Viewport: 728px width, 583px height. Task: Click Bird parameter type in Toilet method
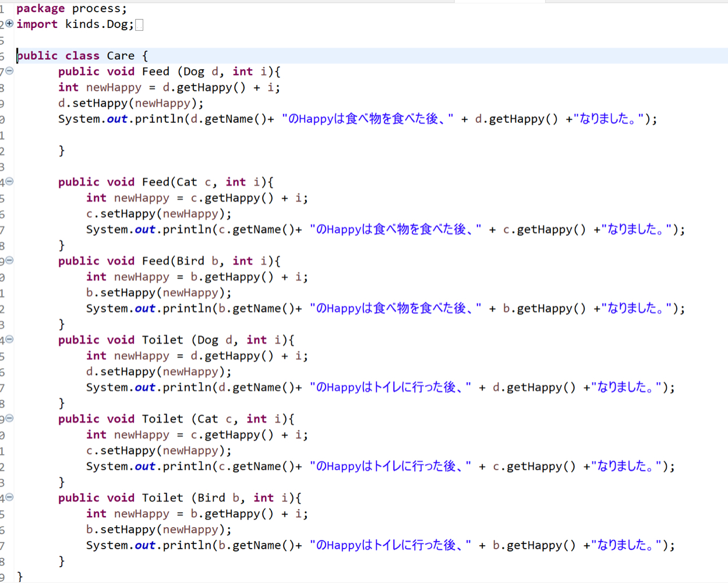(211, 498)
